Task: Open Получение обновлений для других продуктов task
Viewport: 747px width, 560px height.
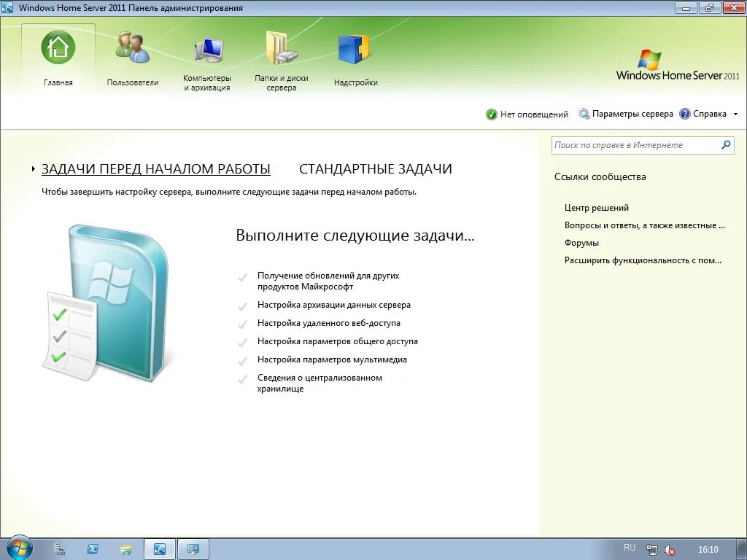Action: 328,281
